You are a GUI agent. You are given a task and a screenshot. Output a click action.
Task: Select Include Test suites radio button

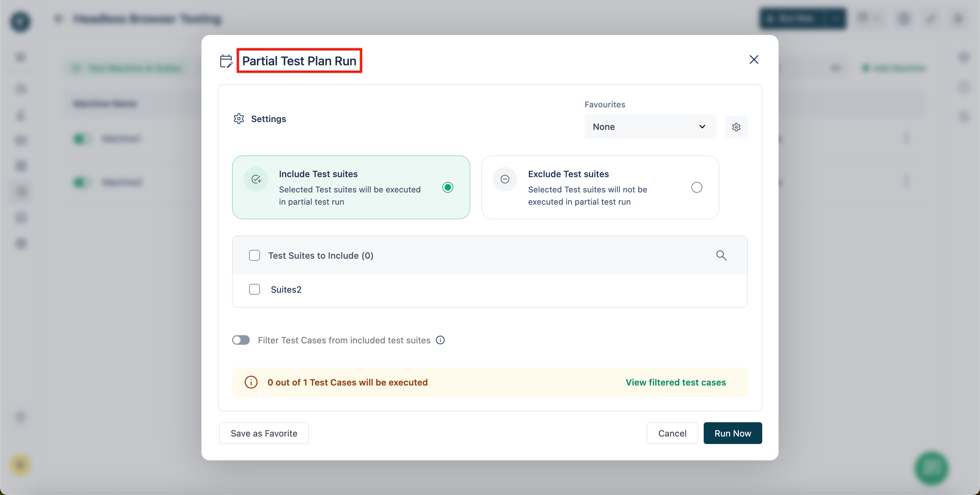click(x=448, y=187)
